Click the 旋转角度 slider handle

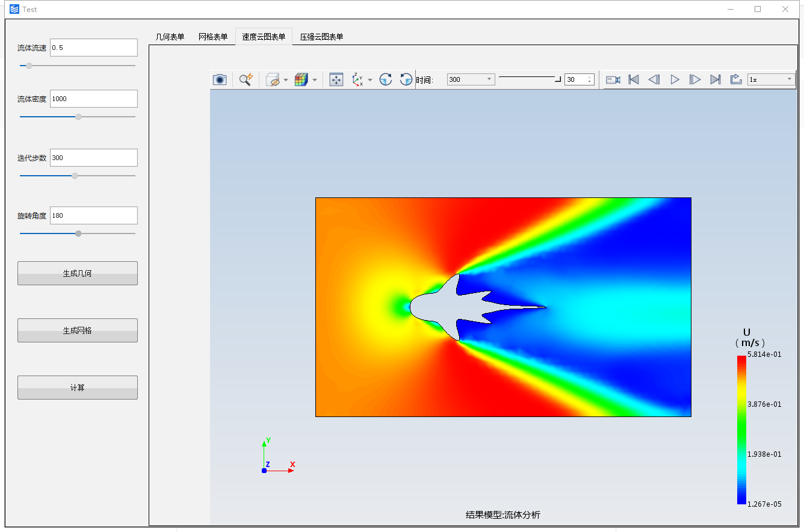tap(78, 234)
